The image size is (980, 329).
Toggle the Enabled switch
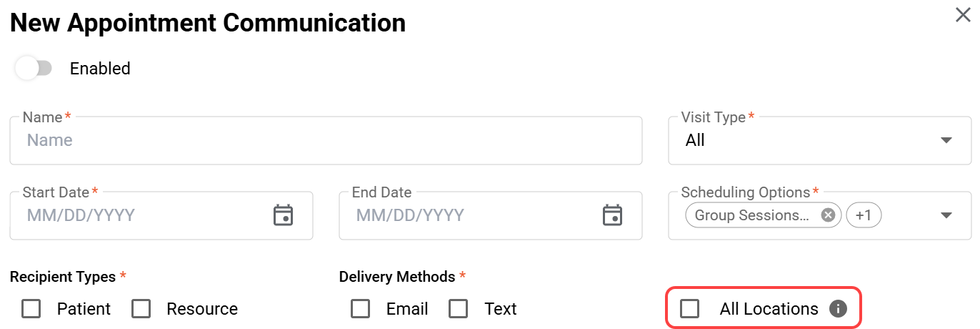point(34,69)
